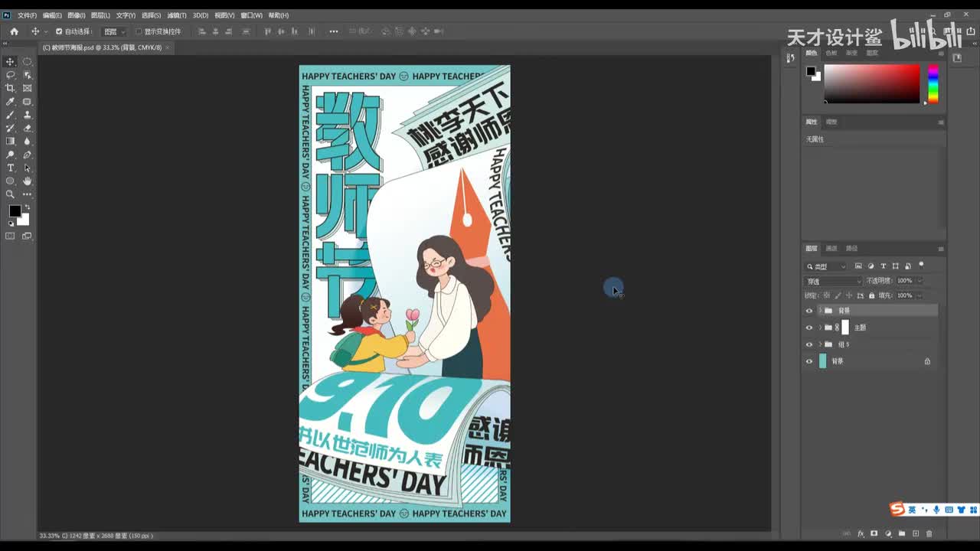Open the 图像(I) menu
This screenshot has height=551, width=980.
coord(77,15)
